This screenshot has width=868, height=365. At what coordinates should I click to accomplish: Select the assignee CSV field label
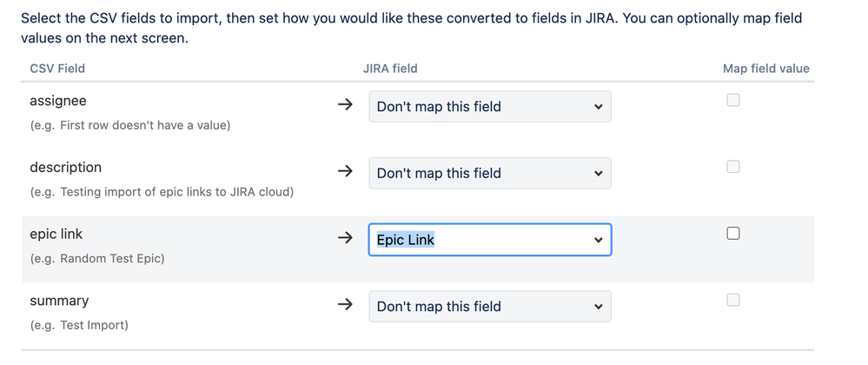pos(58,101)
